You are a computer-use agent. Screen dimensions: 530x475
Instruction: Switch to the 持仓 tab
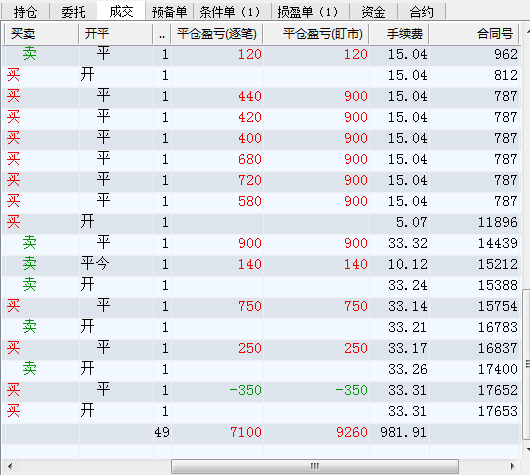[x=25, y=12]
